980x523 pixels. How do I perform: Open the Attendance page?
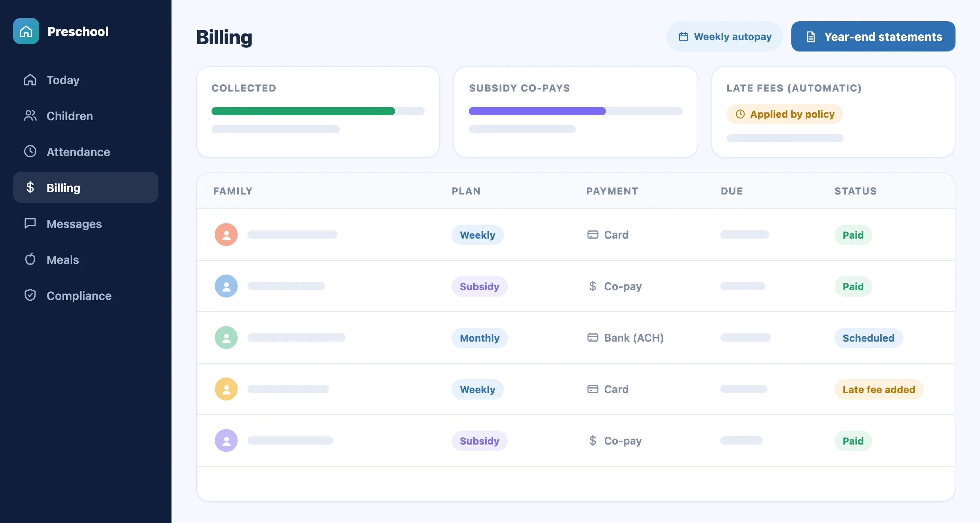[86, 152]
